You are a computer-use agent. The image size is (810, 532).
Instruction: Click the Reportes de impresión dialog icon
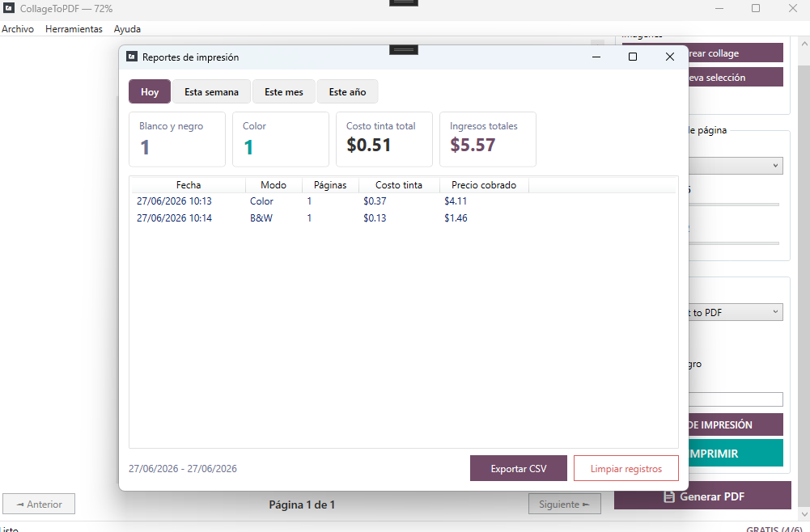tap(132, 57)
